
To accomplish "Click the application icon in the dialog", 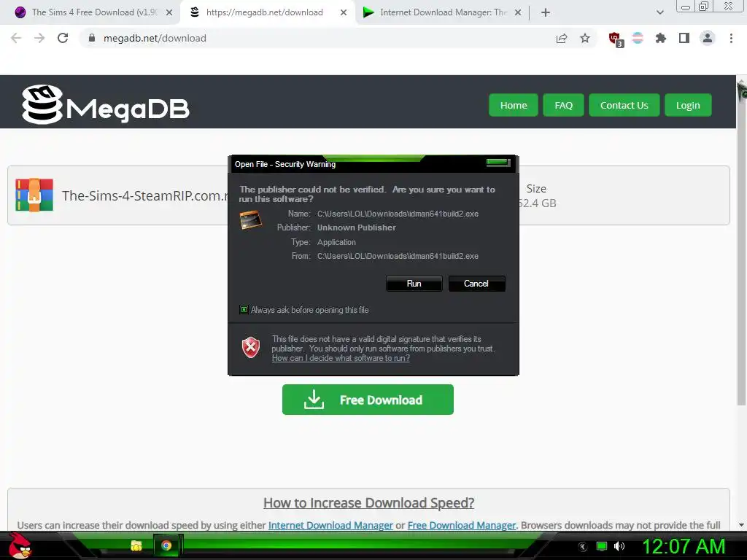I will 251,219.
